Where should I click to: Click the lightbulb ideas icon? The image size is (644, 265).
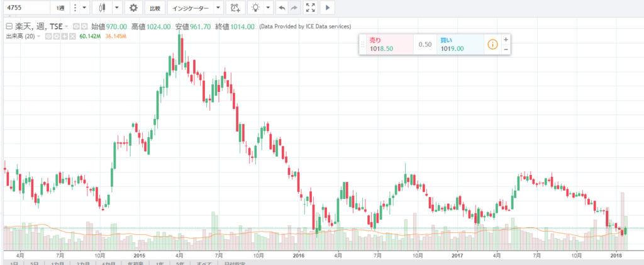255,8
